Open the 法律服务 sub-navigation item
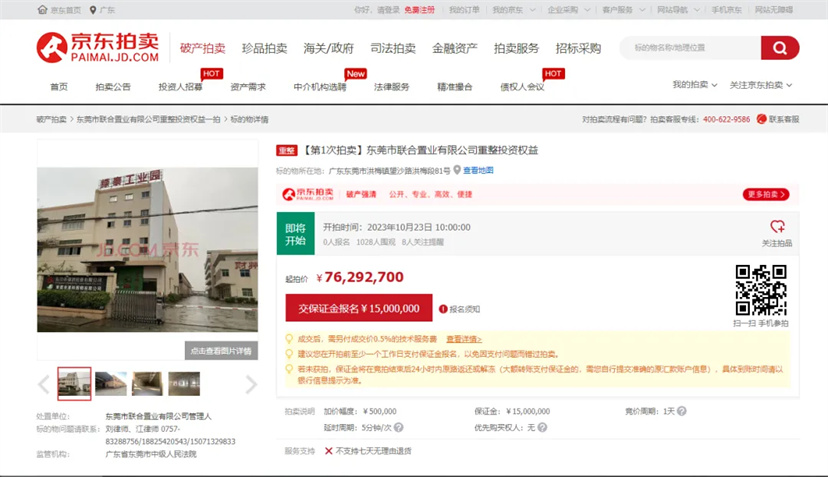Image resolution: width=828 pixels, height=477 pixels. pos(392,87)
